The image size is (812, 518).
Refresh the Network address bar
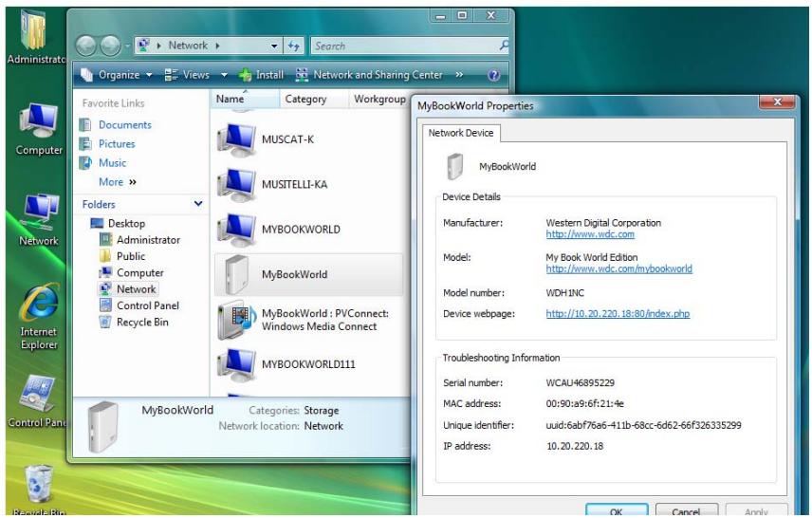pos(294,46)
